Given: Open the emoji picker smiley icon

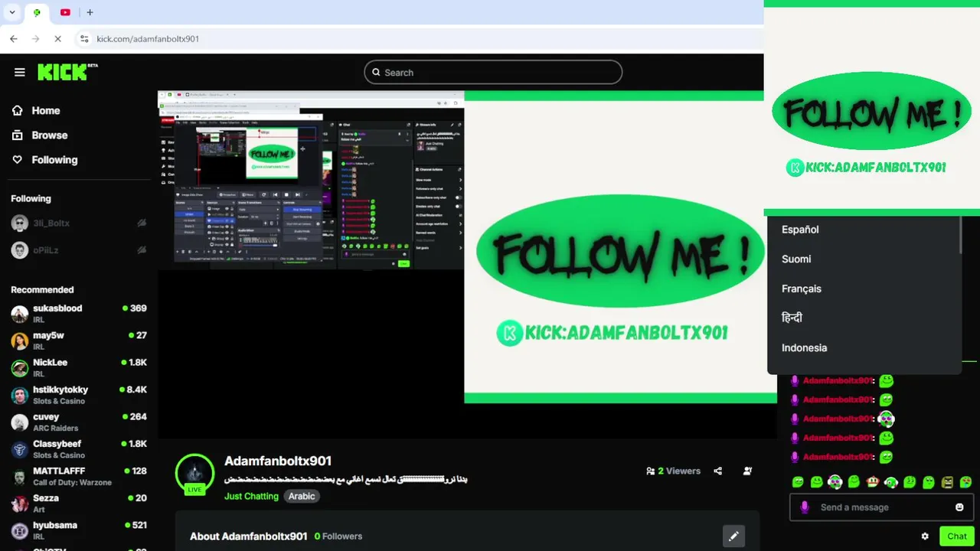Looking at the screenshot, I should (959, 507).
